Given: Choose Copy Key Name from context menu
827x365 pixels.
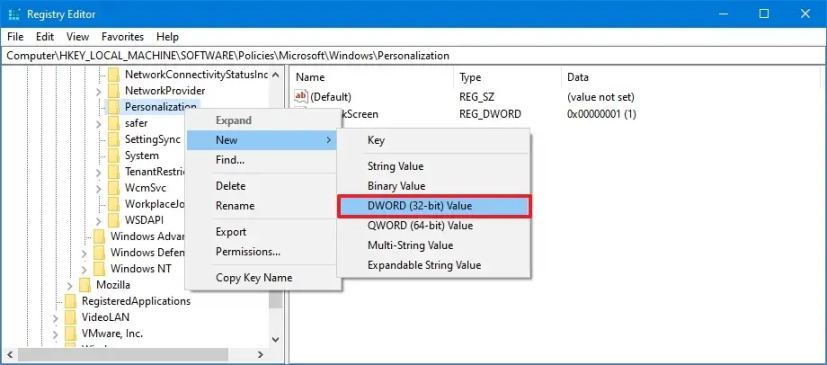Looking at the screenshot, I should click(x=262, y=277).
